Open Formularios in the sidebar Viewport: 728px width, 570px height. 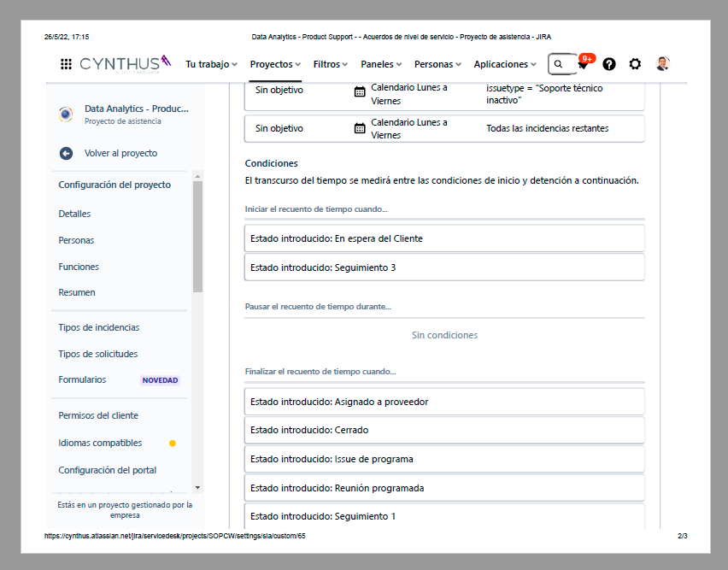82,379
